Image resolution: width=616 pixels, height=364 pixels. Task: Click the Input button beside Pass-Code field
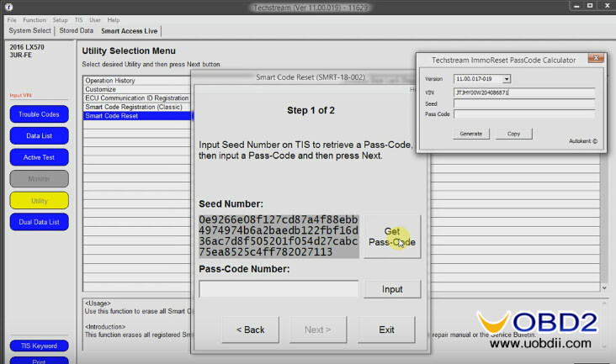tap(392, 289)
